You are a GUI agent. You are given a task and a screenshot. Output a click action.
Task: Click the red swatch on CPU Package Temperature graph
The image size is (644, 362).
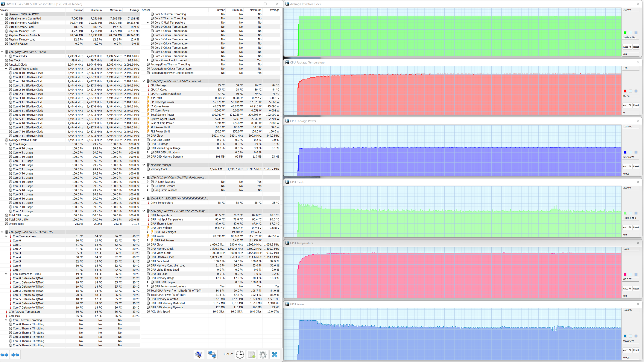625,91
